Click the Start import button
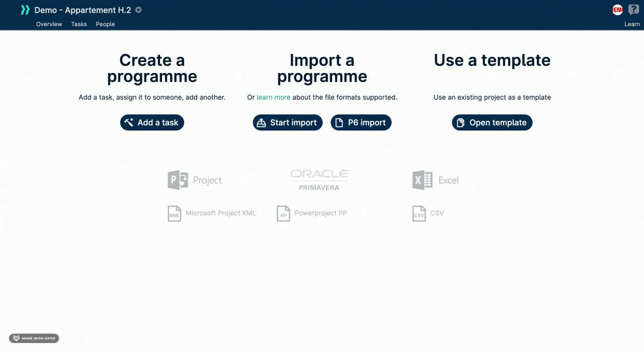 click(288, 122)
